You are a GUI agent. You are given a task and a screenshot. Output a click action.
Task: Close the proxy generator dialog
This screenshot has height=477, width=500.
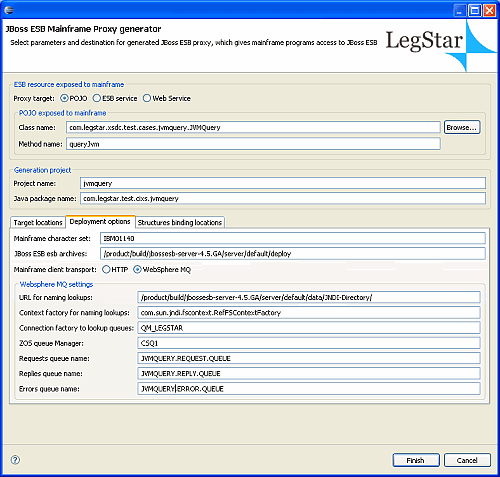coord(489,11)
